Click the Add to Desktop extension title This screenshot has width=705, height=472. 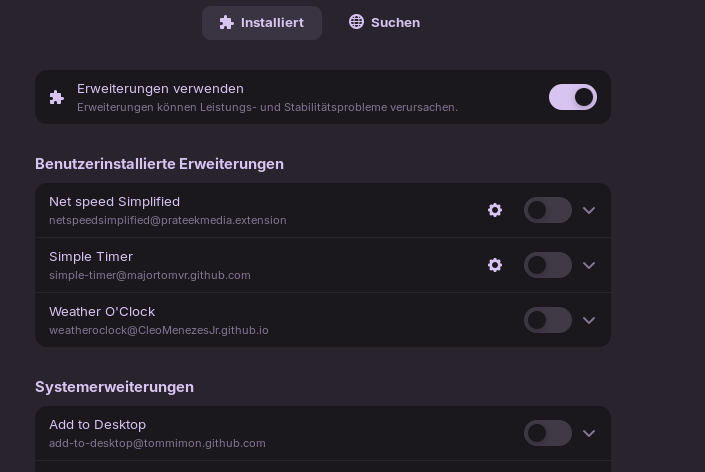(x=97, y=425)
